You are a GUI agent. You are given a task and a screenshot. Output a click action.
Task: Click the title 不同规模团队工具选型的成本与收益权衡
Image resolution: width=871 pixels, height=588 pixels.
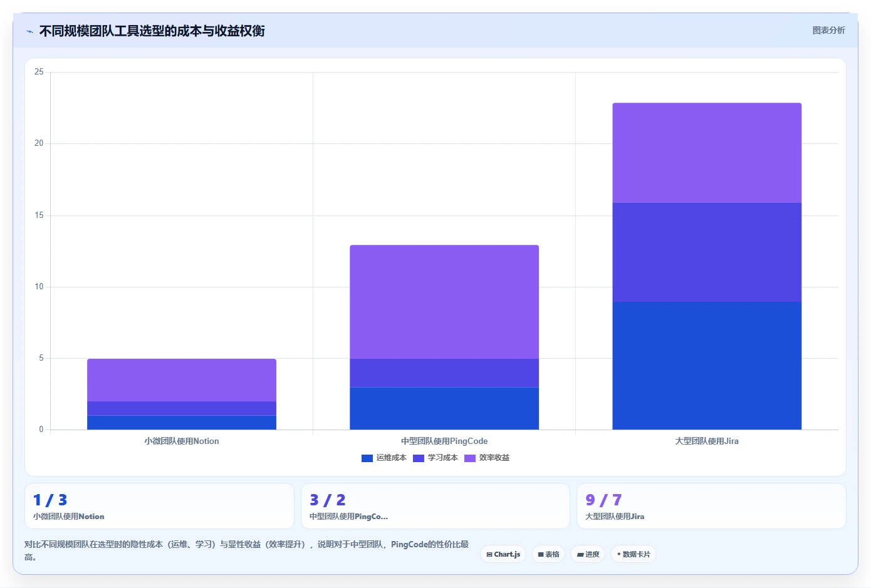point(152,31)
